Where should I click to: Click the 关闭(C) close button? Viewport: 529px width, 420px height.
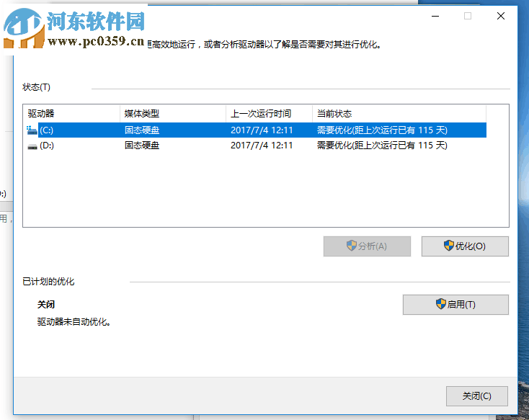click(x=476, y=396)
